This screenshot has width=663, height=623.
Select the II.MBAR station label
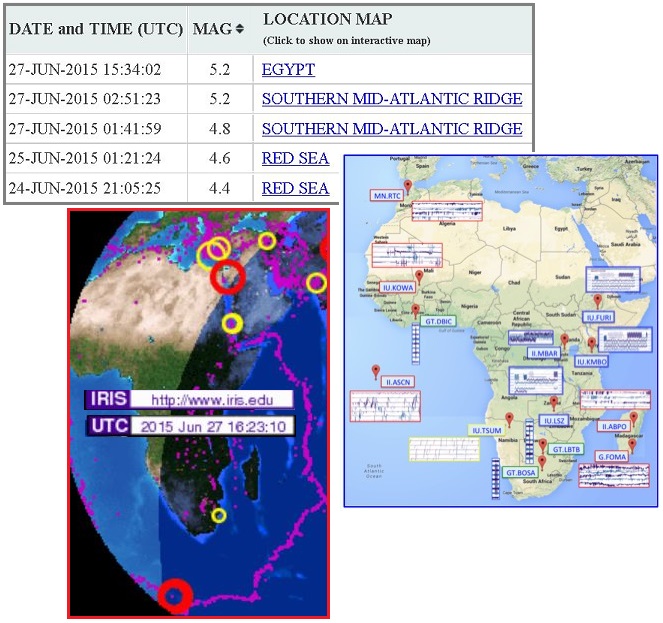point(545,352)
